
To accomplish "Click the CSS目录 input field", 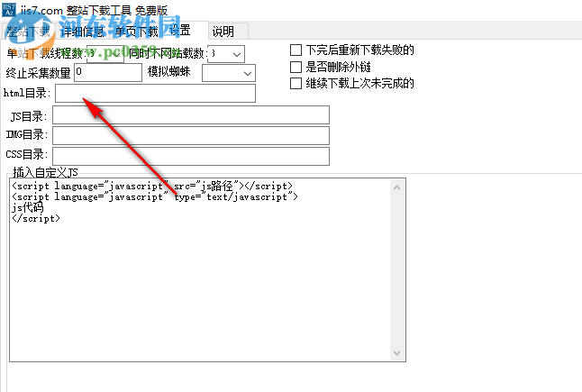I will pyautogui.click(x=191, y=156).
